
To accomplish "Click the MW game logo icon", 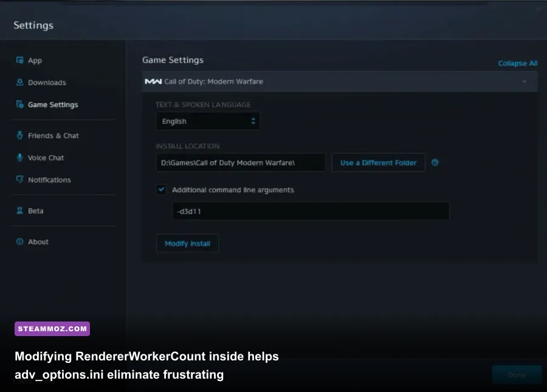I will click(153, 81).
